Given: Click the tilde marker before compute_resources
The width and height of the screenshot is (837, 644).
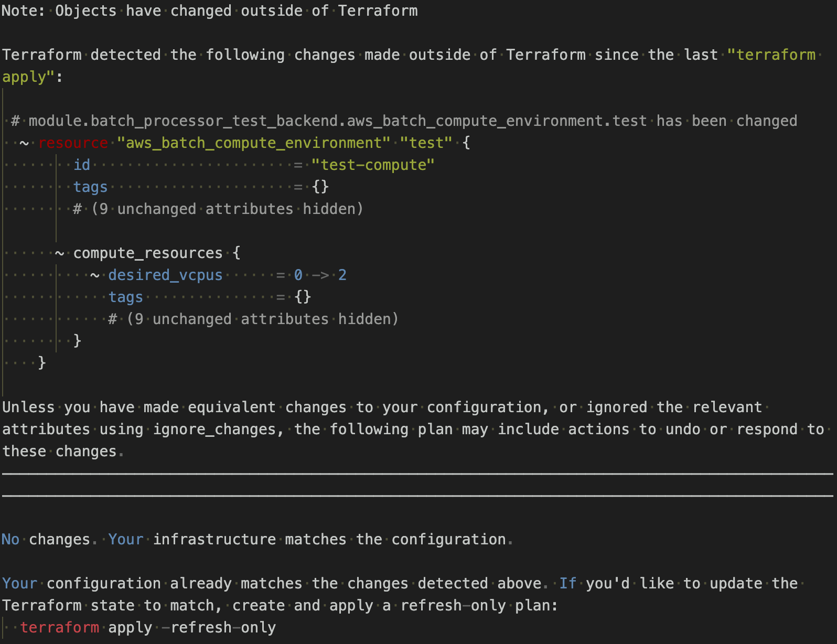Looking at the screenshot, I should point(60,253).
